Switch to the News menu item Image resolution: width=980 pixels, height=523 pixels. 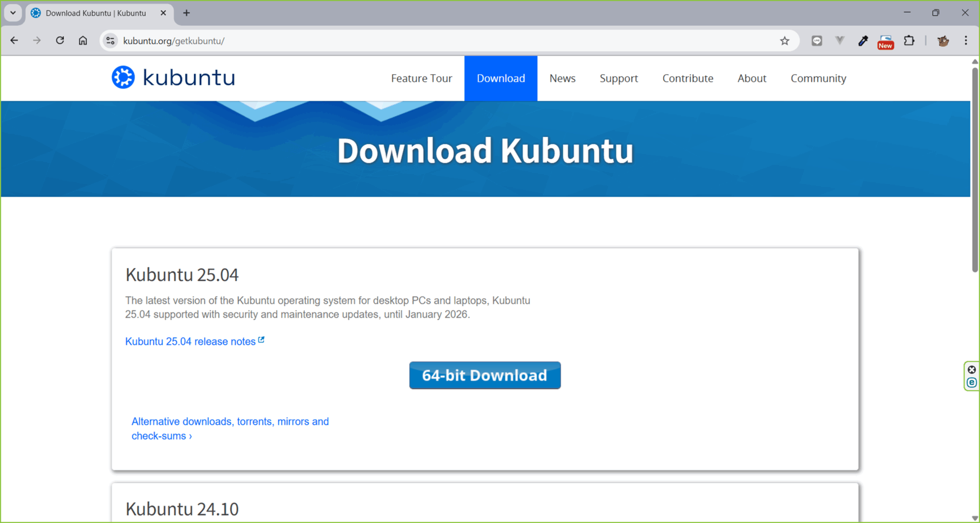[x=562, y=78]
